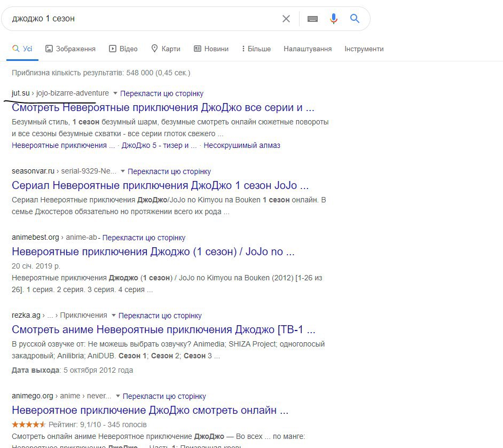The image size is (503, 448).
Task: Open 'Невероятные приключения Джоджо (1 сезон)' animebest result
Action: pos(153,251)
